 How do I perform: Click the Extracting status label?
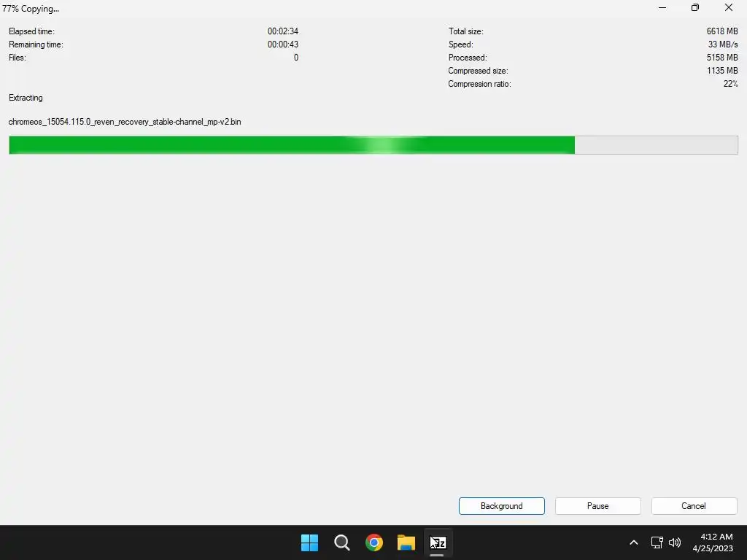(26, 98)
